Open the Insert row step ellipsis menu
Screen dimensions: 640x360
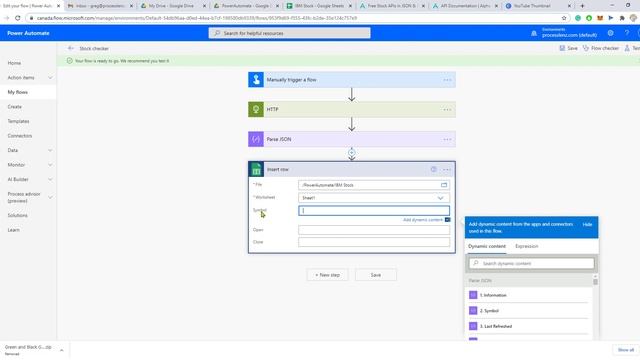(446, 169)
